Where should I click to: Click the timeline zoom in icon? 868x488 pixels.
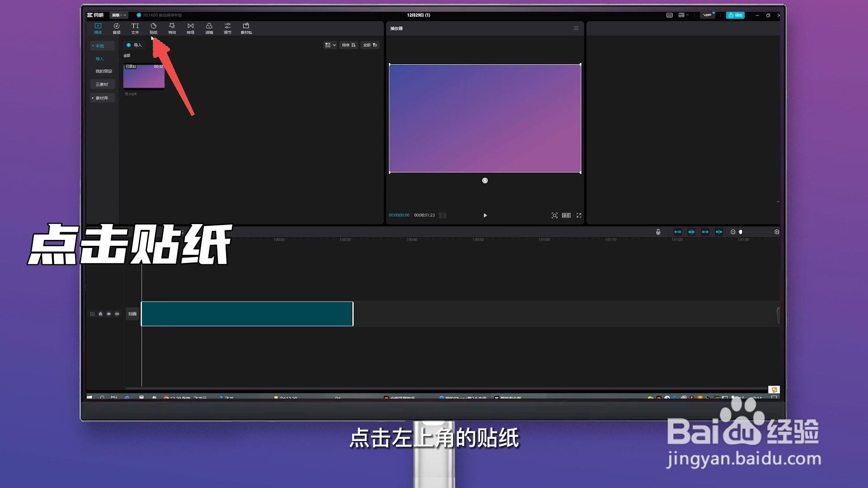click(x=777, y=232)
